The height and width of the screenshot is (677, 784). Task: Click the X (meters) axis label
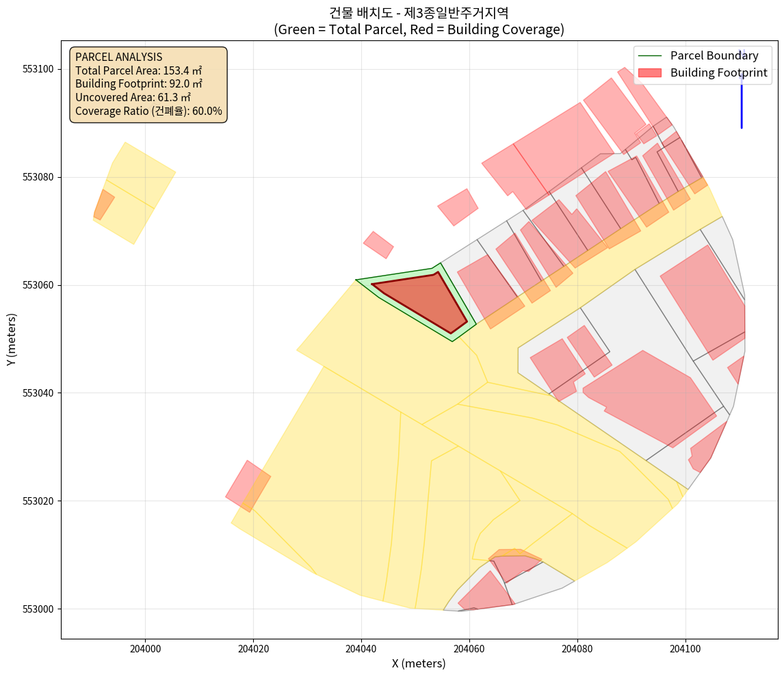click(x=419, y=663)
